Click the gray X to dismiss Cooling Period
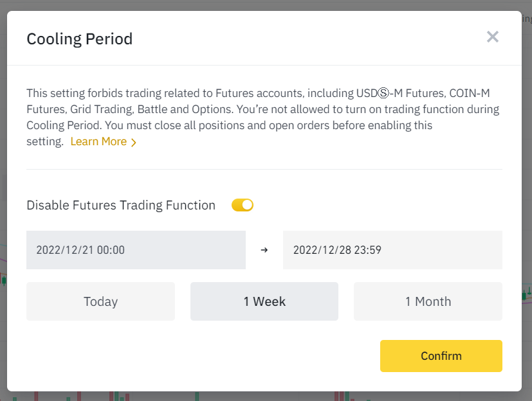Screen dimensions: 532x401 [493, 37]
